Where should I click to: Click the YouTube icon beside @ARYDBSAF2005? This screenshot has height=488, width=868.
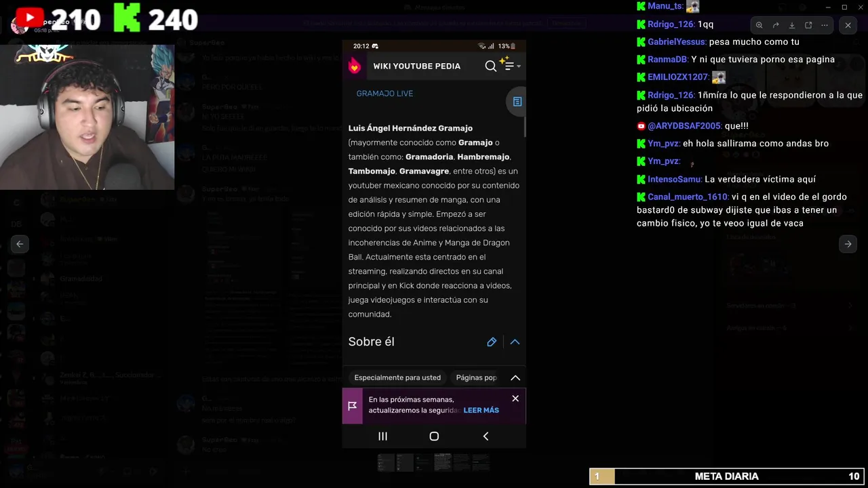(x=641, y=126)
